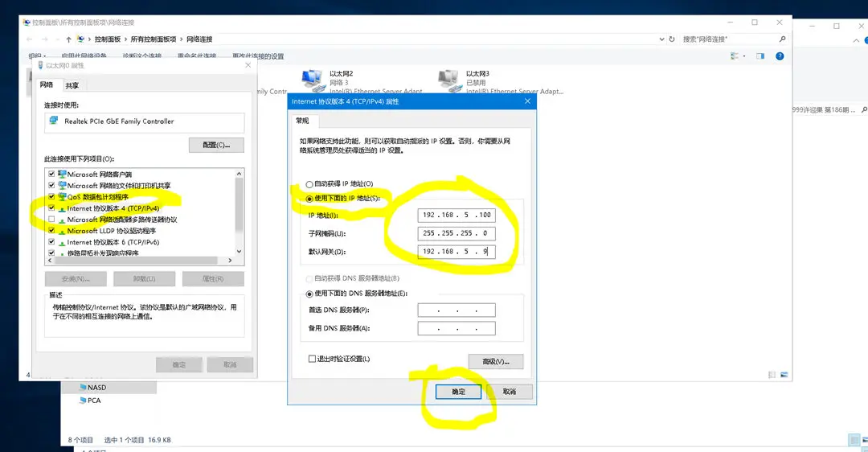This screenshot has width=868, height=452.
Task: Expand chevron after 控制面板 in breadcrumb
Action: (125, 39)
